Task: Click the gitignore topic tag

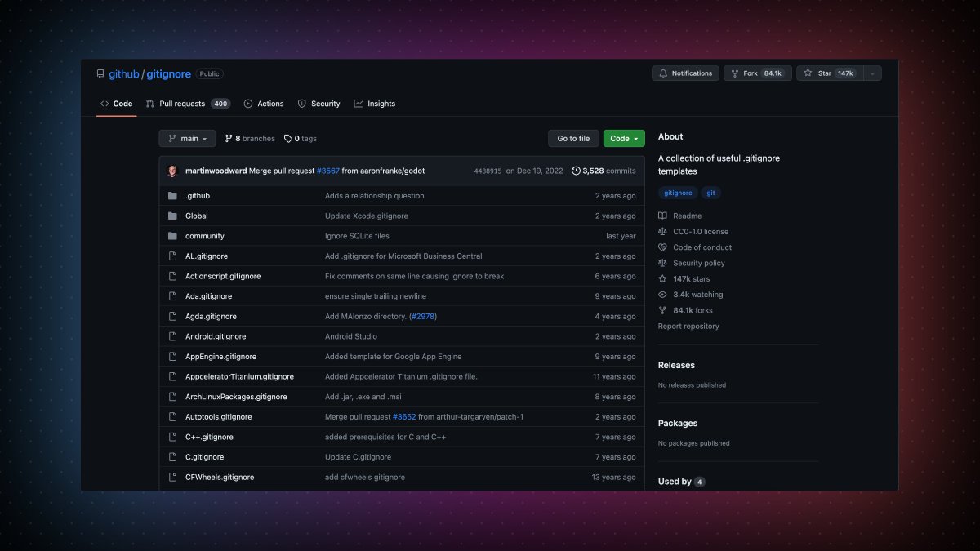Action: 678,193
